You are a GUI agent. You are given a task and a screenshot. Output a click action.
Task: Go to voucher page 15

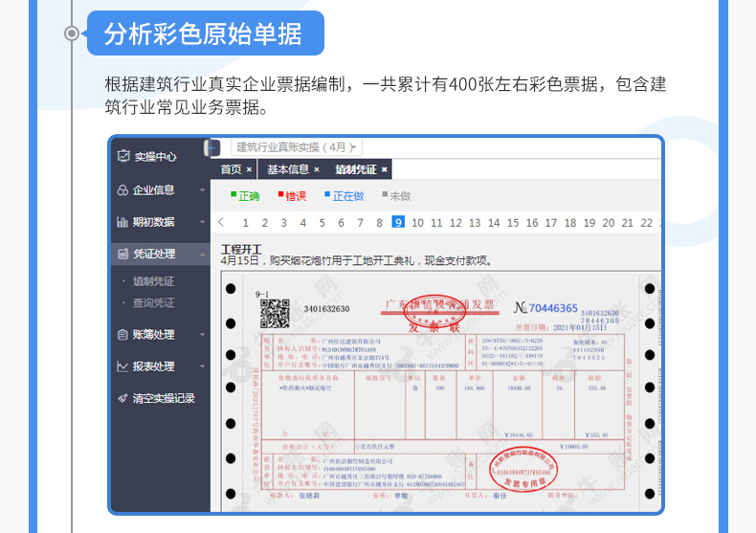[513, 223]
